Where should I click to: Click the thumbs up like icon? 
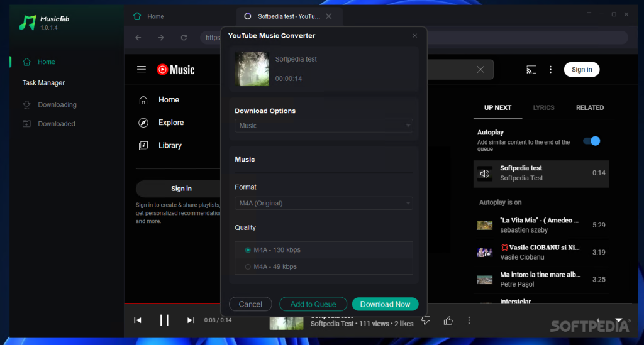pos(448,320)
